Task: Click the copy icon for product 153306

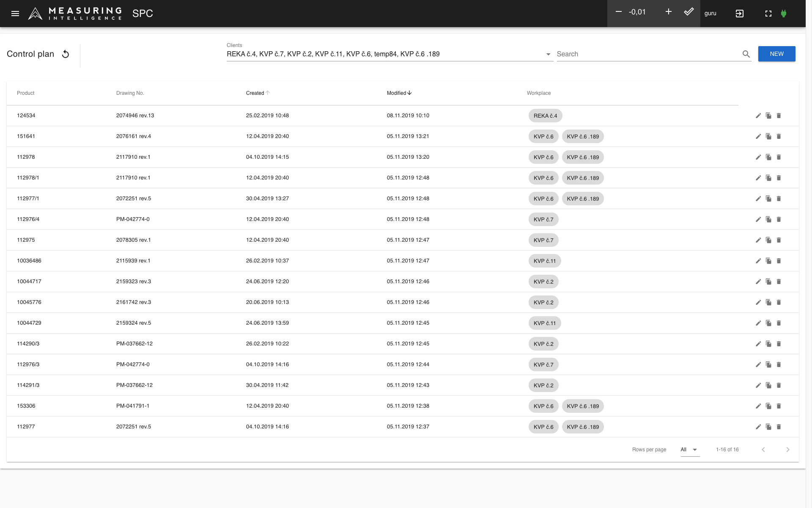Action: tap(768, 406)
